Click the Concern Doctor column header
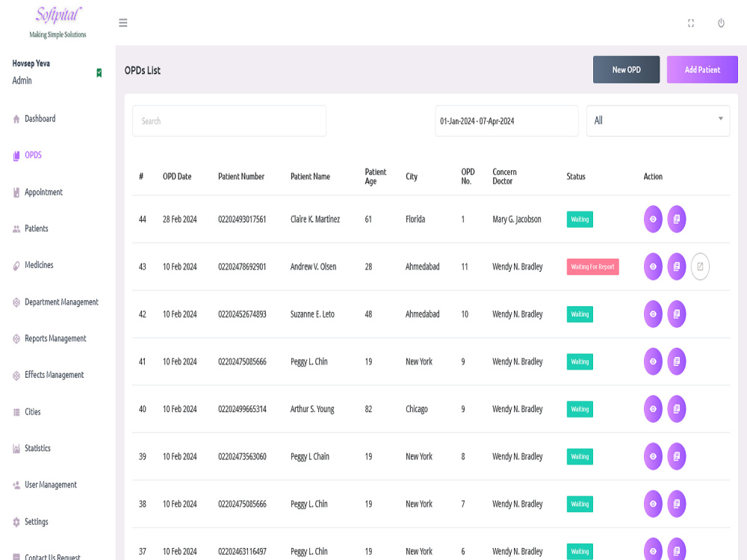747x560 pixels. 504,177
